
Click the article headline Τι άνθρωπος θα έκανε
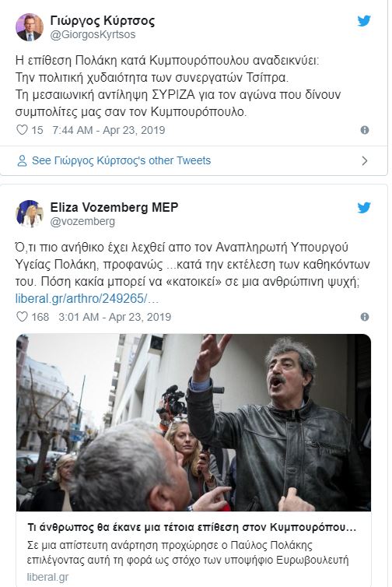click(x=192, y=528)
